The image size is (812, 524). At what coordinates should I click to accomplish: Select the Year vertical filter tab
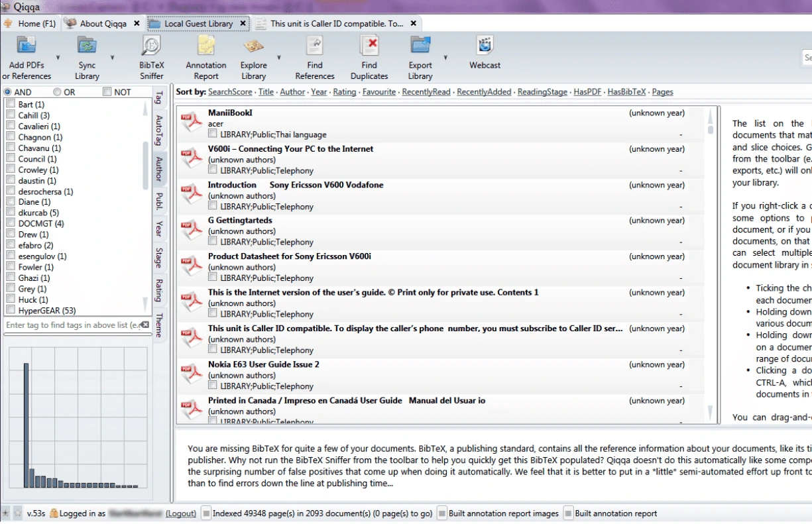click(x=158, y=229)
